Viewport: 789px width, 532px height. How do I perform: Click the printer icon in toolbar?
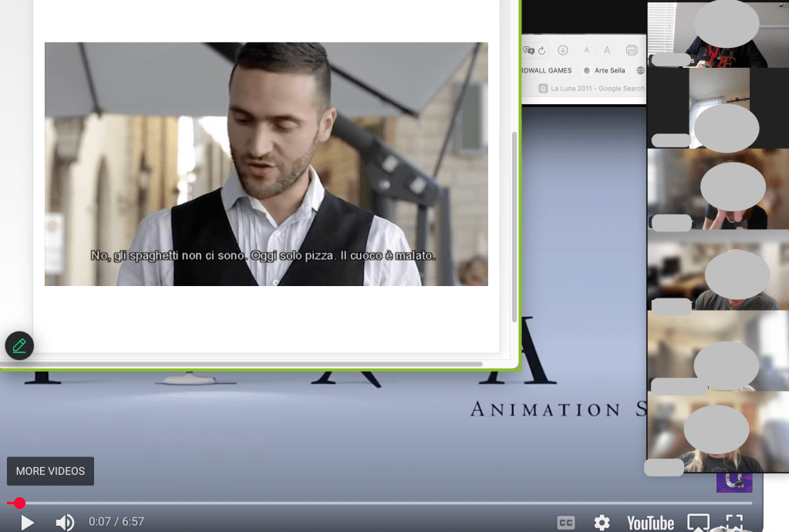click(x=632, y=50)
